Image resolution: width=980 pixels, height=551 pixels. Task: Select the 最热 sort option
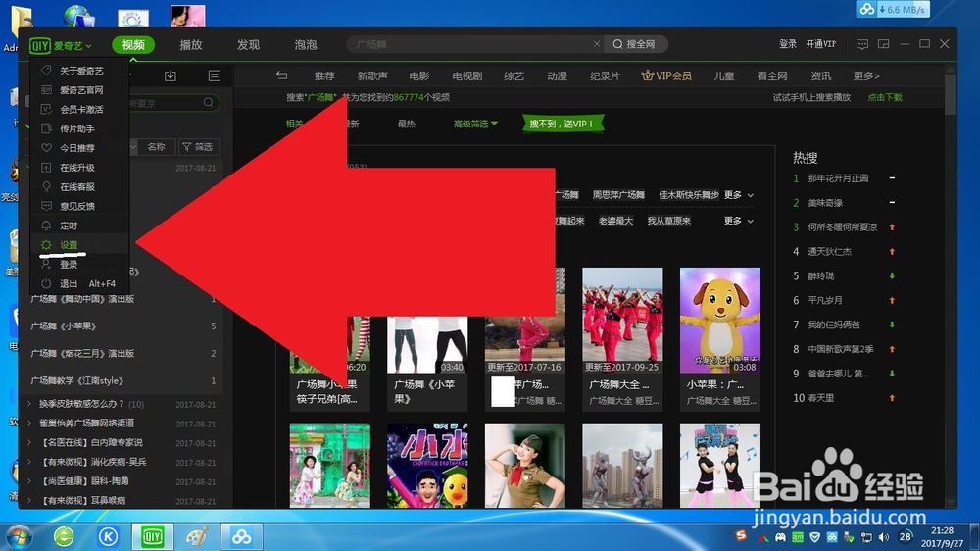[407, 124]
